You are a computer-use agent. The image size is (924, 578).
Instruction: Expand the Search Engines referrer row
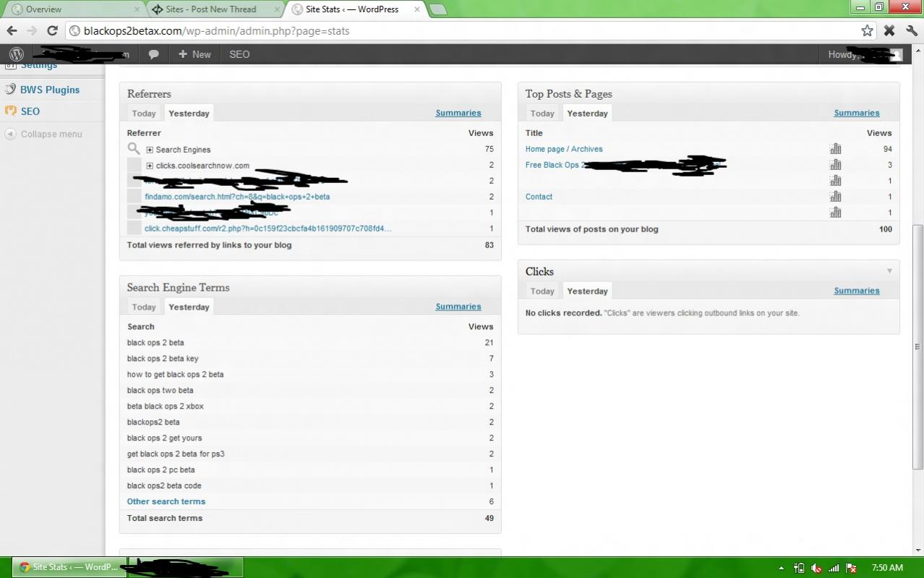pos(150,150)
